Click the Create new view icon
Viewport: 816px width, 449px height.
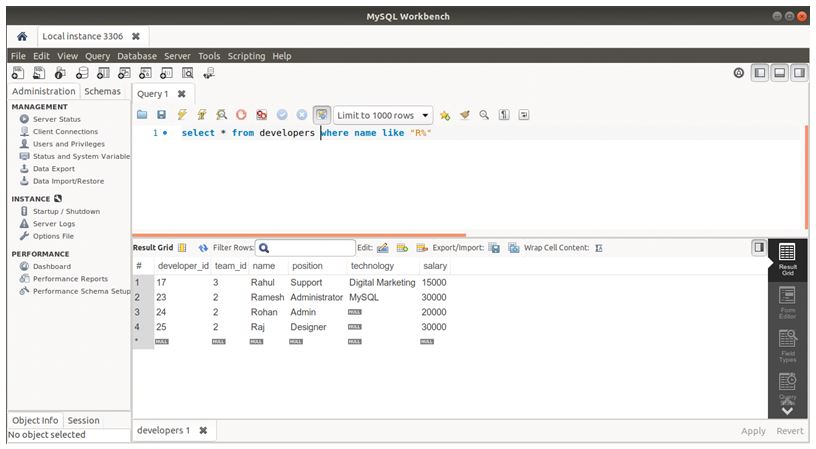tap(124, 73)
